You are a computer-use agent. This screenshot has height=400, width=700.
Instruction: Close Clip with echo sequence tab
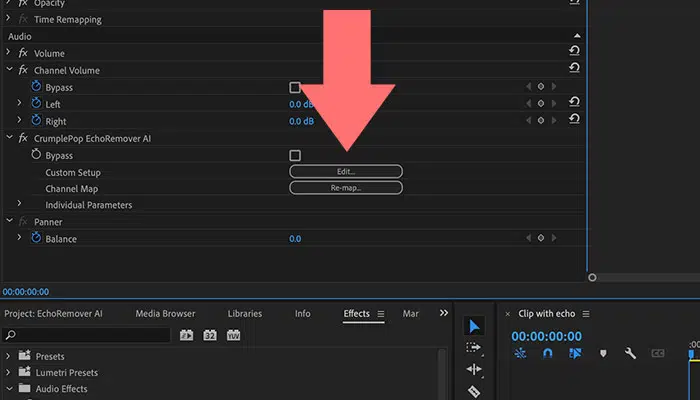pos(508,314)
